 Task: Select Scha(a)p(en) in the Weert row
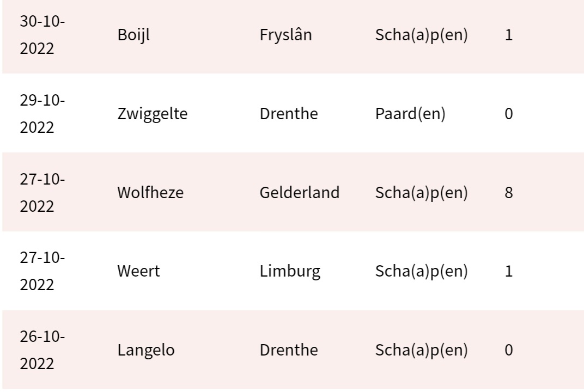(x=422, y=272)
